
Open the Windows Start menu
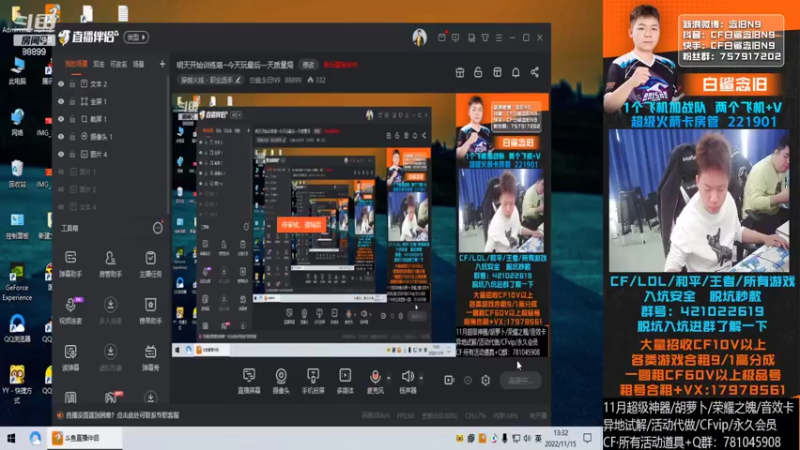(x=11, y=438)
